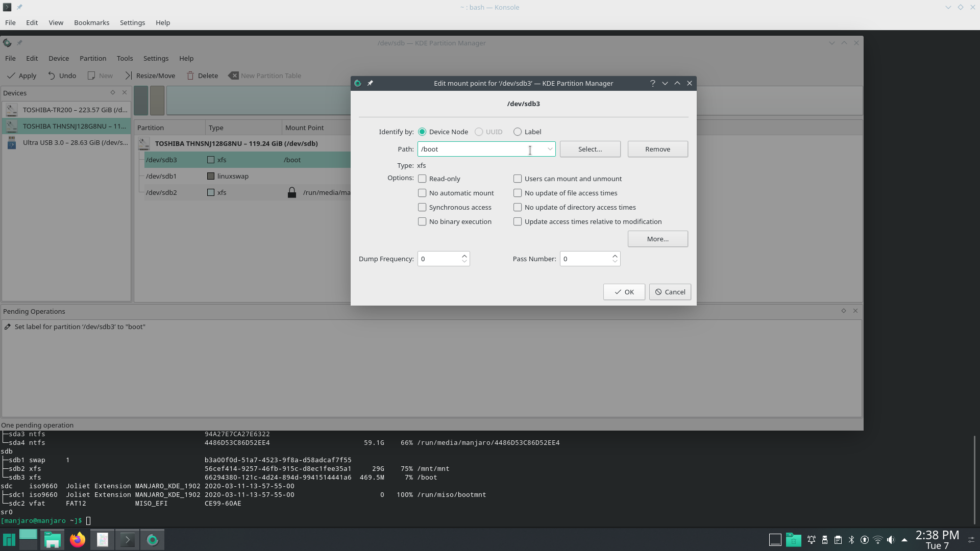
Task: Check No update of directory access times
Action: point(518,207)
